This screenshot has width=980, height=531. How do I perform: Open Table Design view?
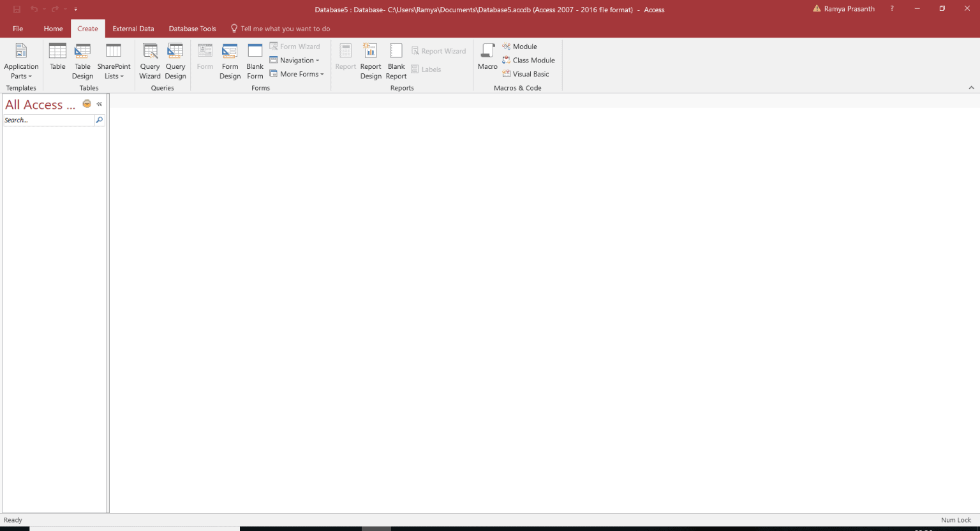pyautogui.click(x=82, y=61)
